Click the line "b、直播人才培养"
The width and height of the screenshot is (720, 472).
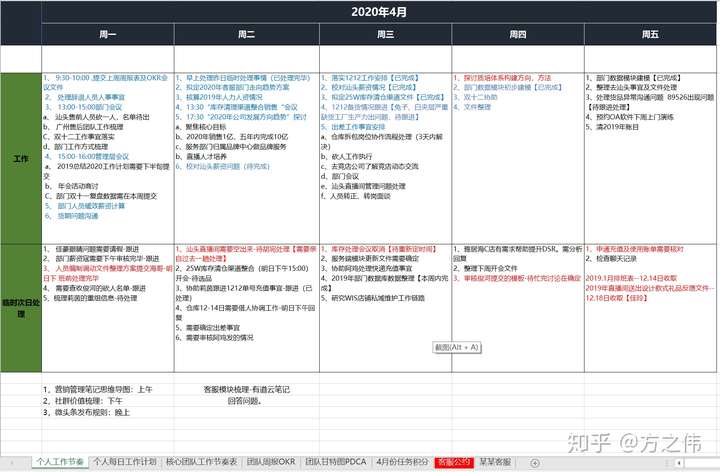(x=201, y=157)
